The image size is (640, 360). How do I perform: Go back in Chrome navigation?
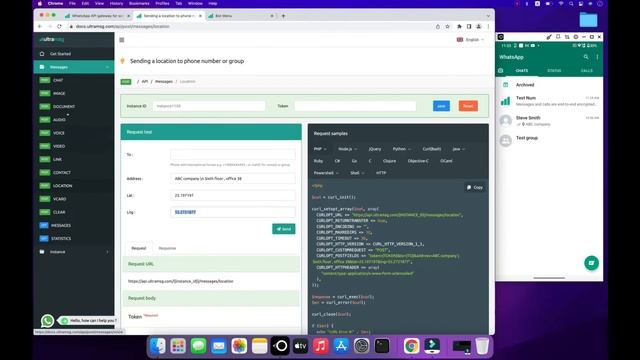coord(40,27)
